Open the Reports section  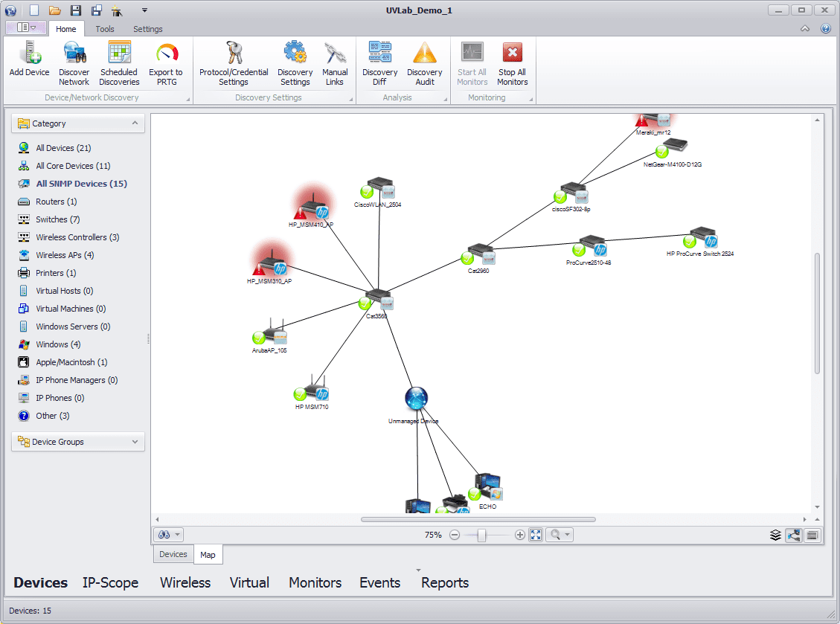pos(445,582)
